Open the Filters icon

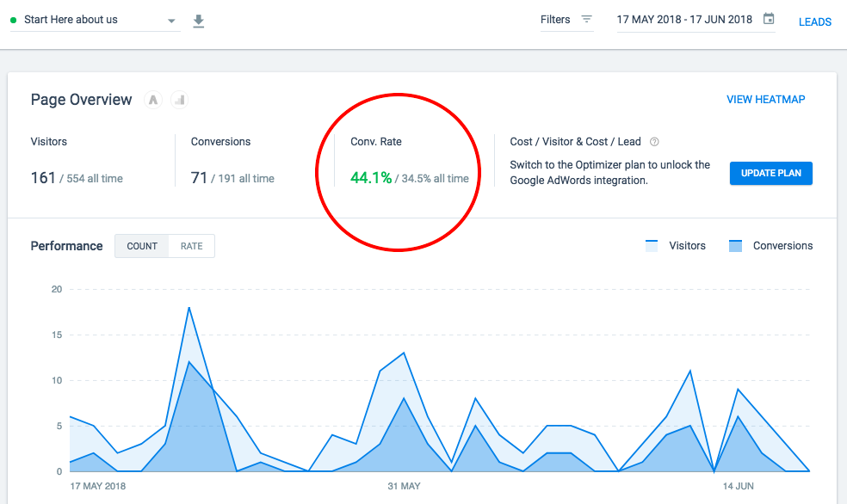tap(587, 20)
